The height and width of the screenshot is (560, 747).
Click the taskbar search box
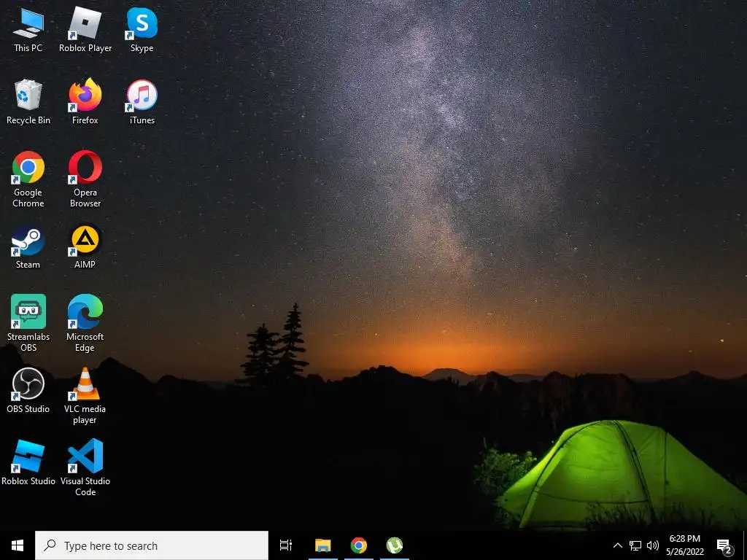(152, 545)
